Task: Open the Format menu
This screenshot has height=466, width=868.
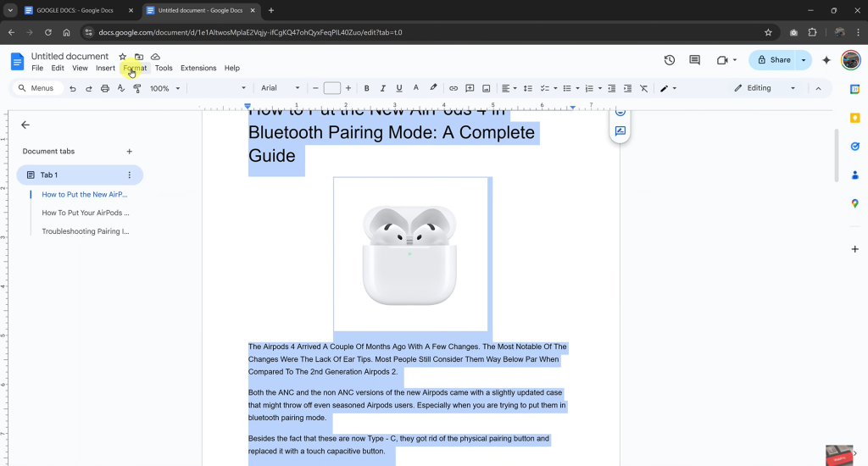Action: pyautogui.click(x=135, y=68)
